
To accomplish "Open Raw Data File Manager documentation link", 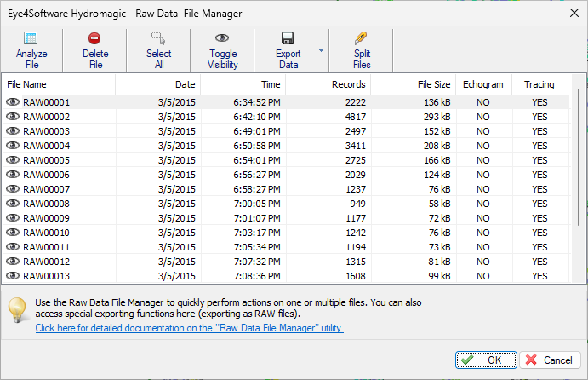I will 190,328.
